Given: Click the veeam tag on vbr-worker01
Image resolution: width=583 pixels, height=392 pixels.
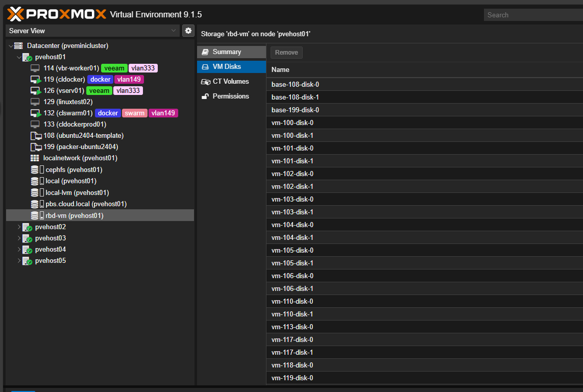Looking at the screenshot, I should tap(114, 68).
